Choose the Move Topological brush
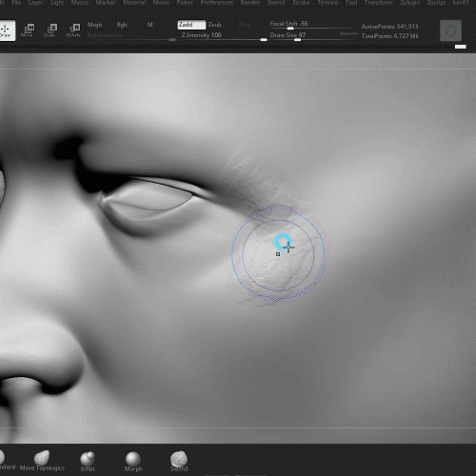Image resolution: width=476 pixels, height=476 pixels. point(42,461)
